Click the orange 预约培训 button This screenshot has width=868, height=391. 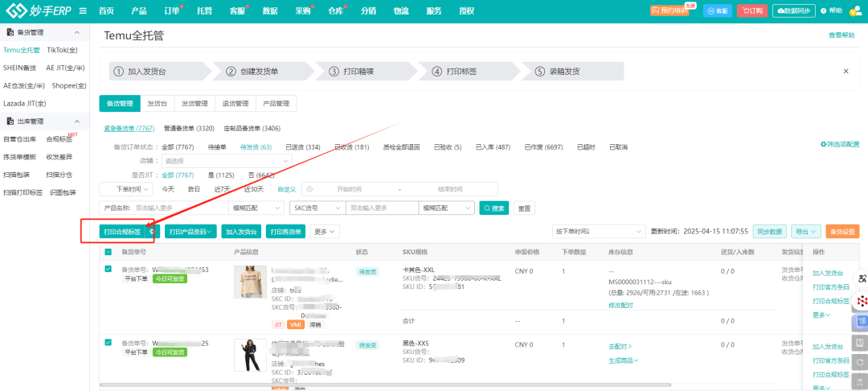click(669, 10)
